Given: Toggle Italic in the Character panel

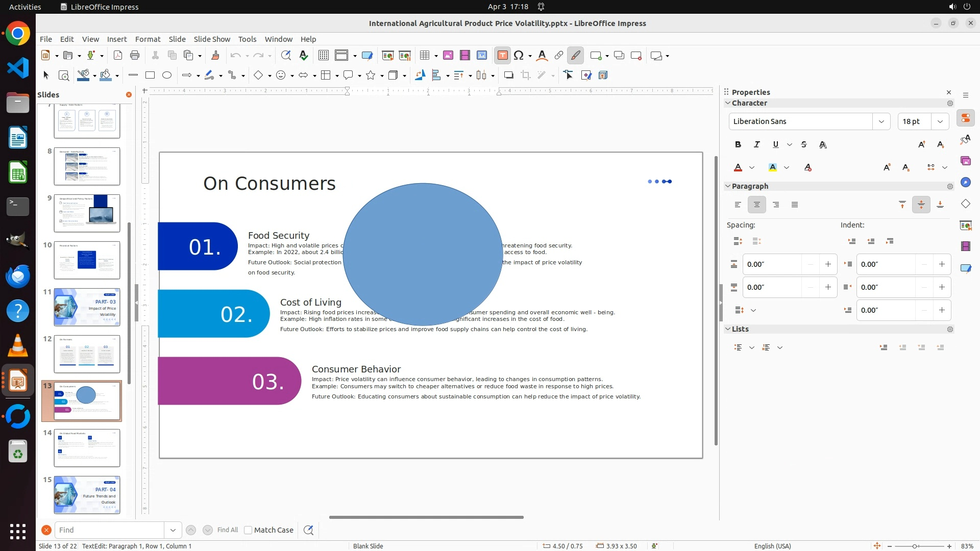Looking at the screenshot, I should [x=756, y=144].
